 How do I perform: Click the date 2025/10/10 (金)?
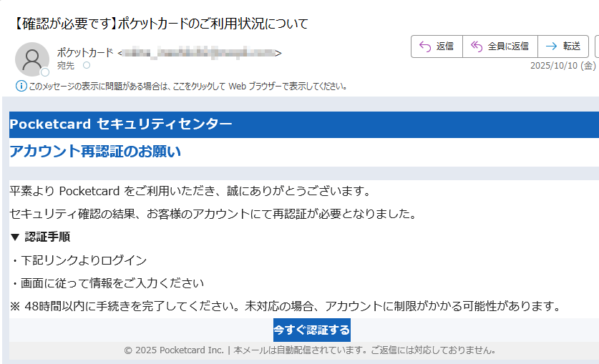click(x=563, y=66)
